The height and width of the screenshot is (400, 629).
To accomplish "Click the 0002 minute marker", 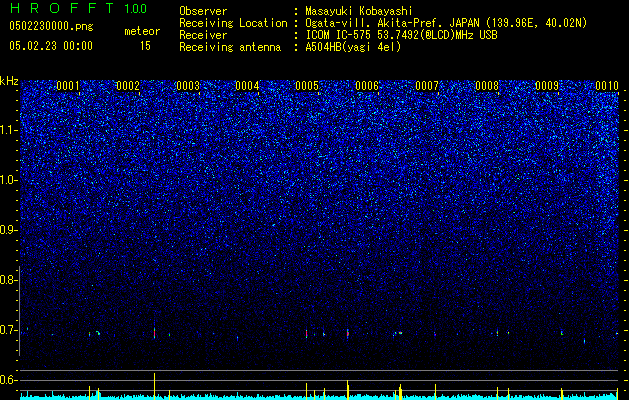I will coord(128,86).
